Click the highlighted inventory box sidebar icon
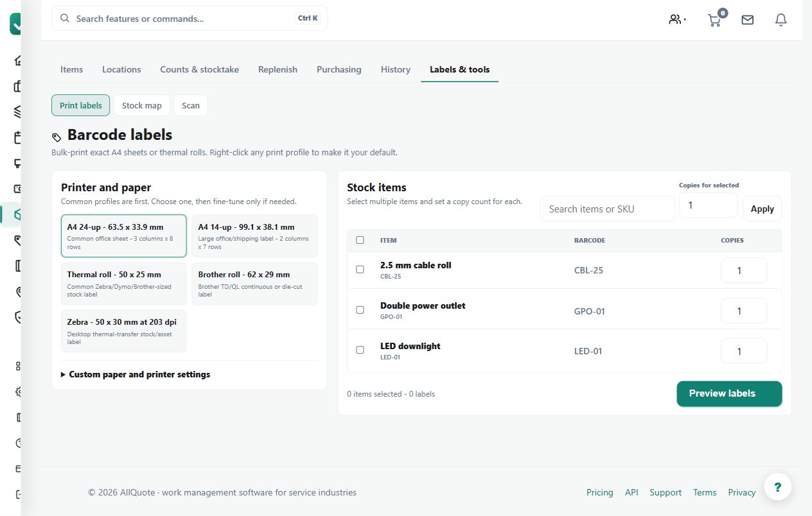The height and width of the screenshot is (516, 812). coord(17,215)
